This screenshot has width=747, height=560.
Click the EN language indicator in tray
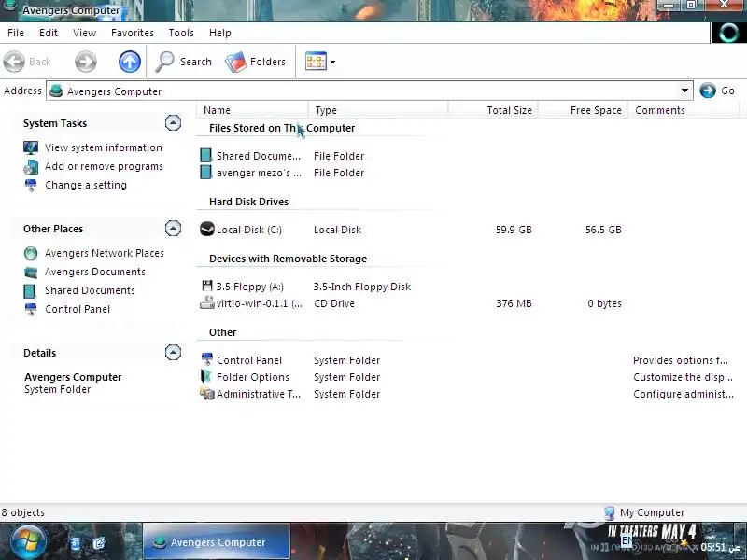[x=626, y=540]
